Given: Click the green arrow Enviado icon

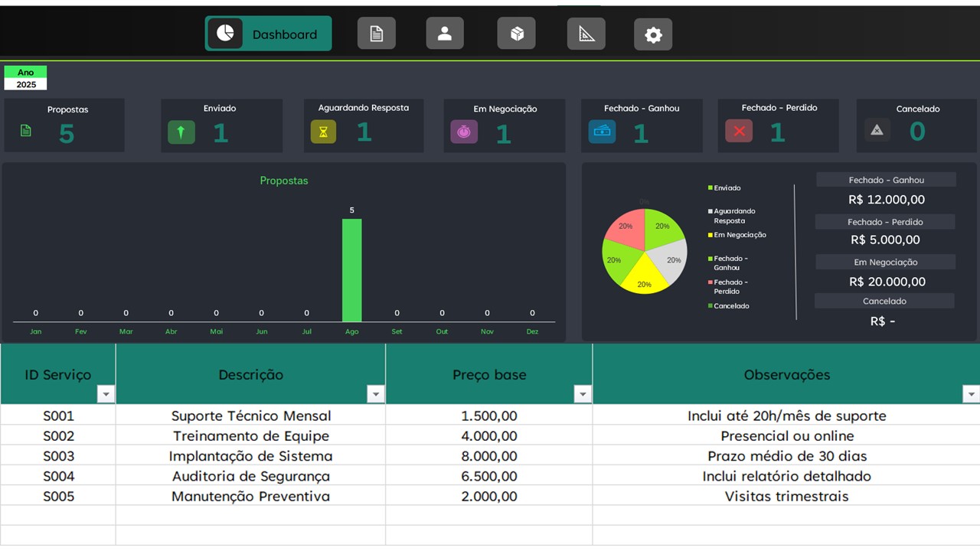Looking at the screenshot, I should coord(181,132).
